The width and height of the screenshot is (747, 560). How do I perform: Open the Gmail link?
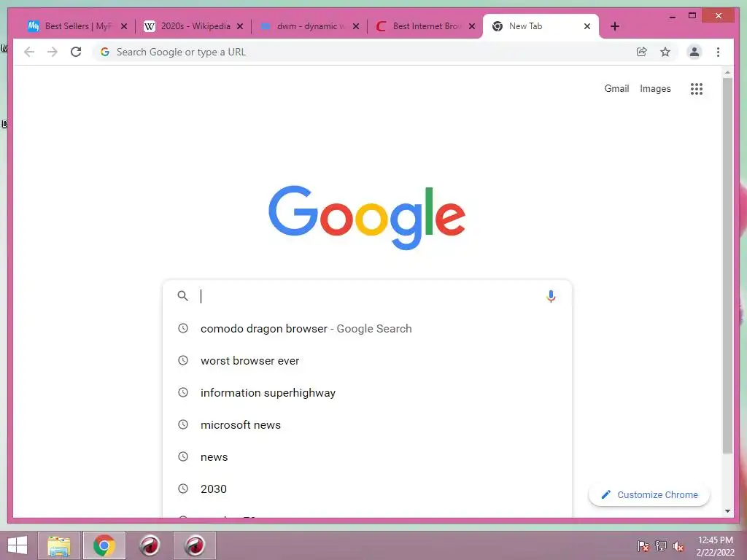616,88
